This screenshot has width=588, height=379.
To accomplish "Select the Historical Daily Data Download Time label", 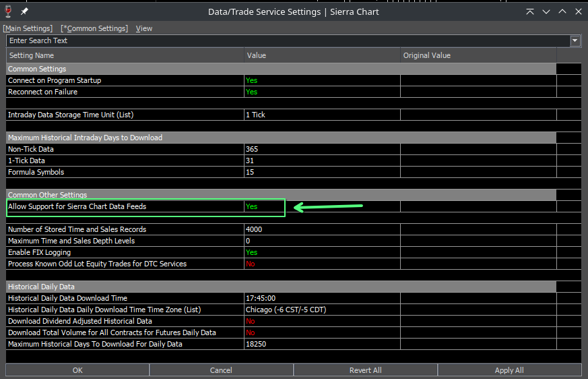I will 68,298.
